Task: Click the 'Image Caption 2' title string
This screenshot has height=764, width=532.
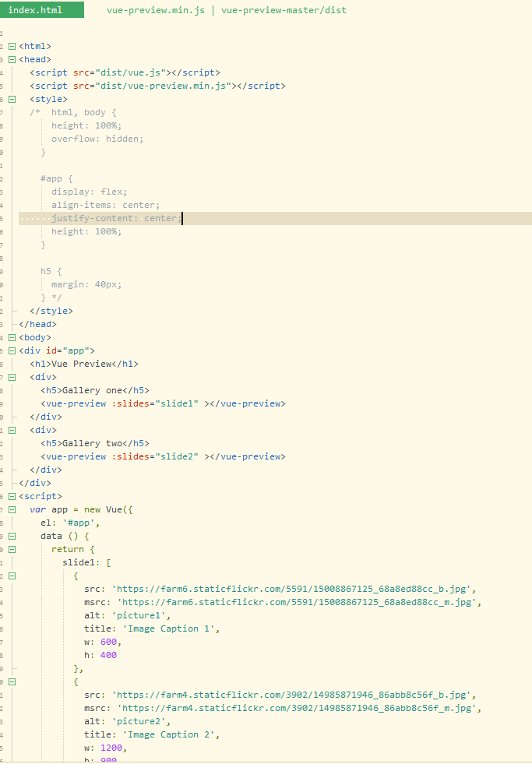Action: click(x=168, y=734)
